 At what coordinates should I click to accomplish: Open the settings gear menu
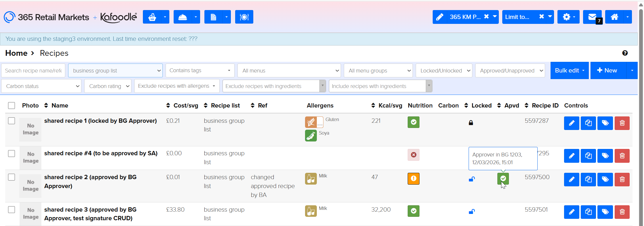568,17
